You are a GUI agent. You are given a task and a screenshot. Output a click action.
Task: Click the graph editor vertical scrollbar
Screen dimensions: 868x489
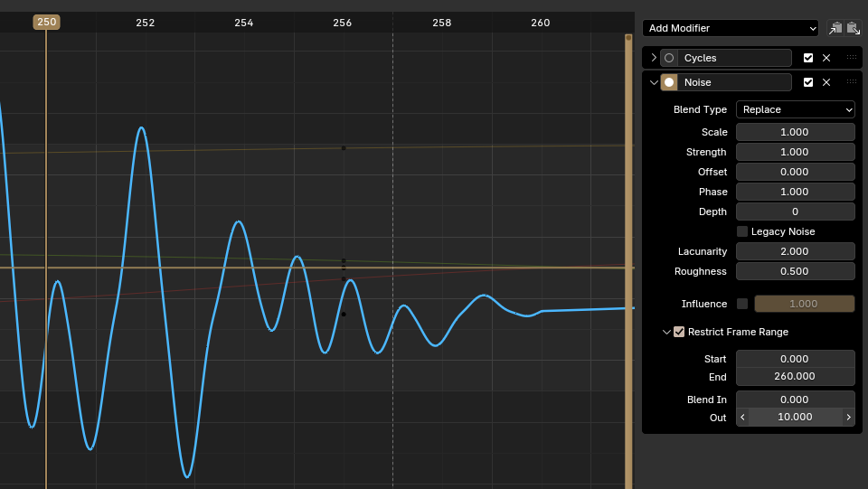pyautogui.click(x=628, y=261)
